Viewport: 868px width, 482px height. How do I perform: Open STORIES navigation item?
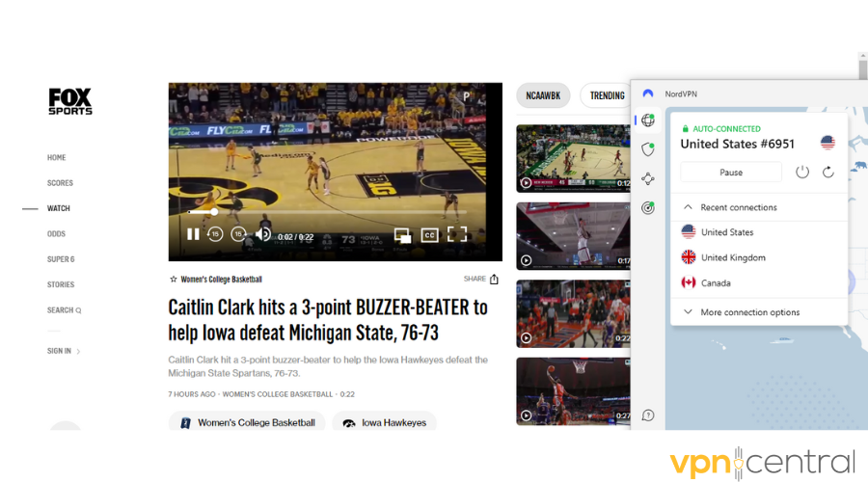[61, 285]
